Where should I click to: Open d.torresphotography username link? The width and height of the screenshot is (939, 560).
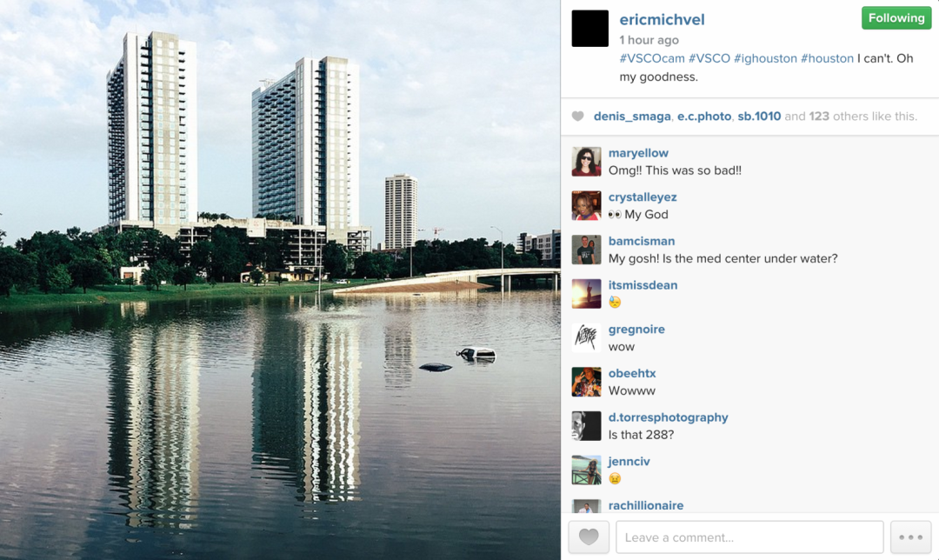tap(669, 417)
